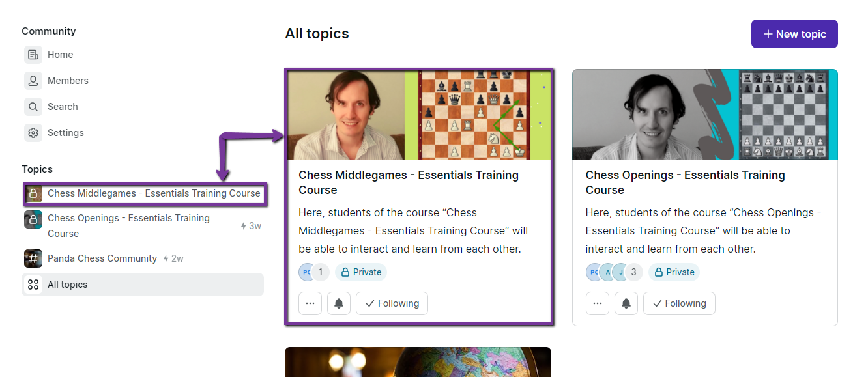The width and height of the screenshot is (868, 377).
Task: Open three-dot menu on Chess Openings card
Action: pyautogui.click(x=598, y=303)
